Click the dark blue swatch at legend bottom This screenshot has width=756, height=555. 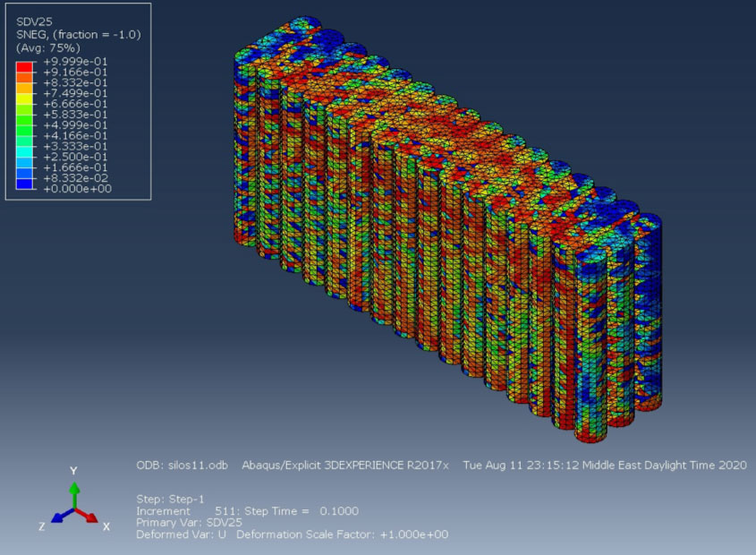24,184
